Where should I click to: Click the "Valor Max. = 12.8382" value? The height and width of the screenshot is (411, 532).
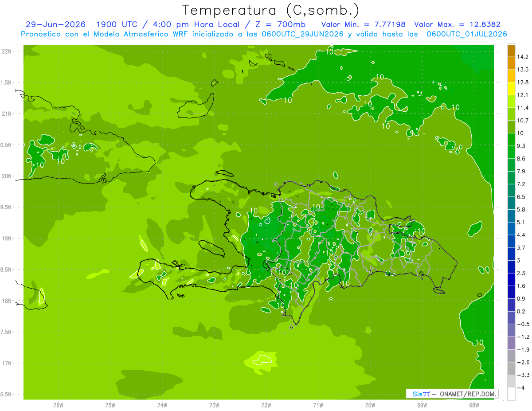(x=457, y=24)
